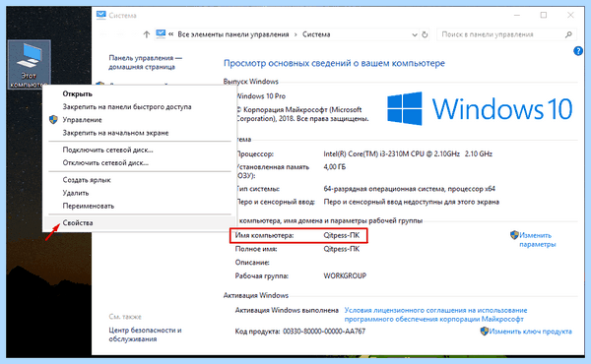
Task: Click the computer icon in address bar
Action: point(161,33)
